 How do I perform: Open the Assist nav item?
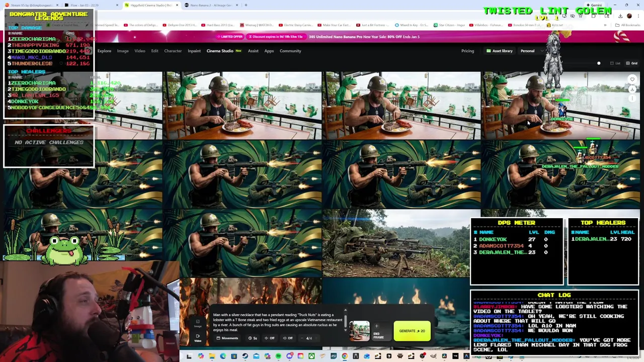[x=253, y=51]
